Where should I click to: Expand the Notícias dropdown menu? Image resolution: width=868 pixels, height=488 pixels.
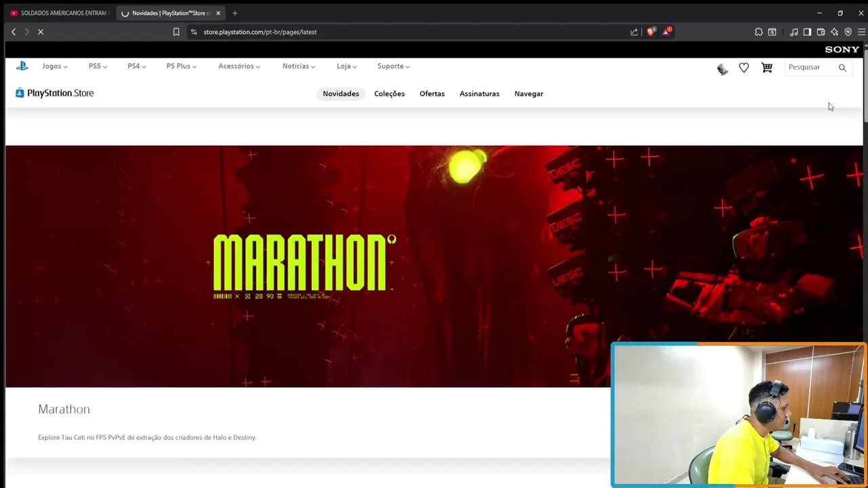[298, 66]
